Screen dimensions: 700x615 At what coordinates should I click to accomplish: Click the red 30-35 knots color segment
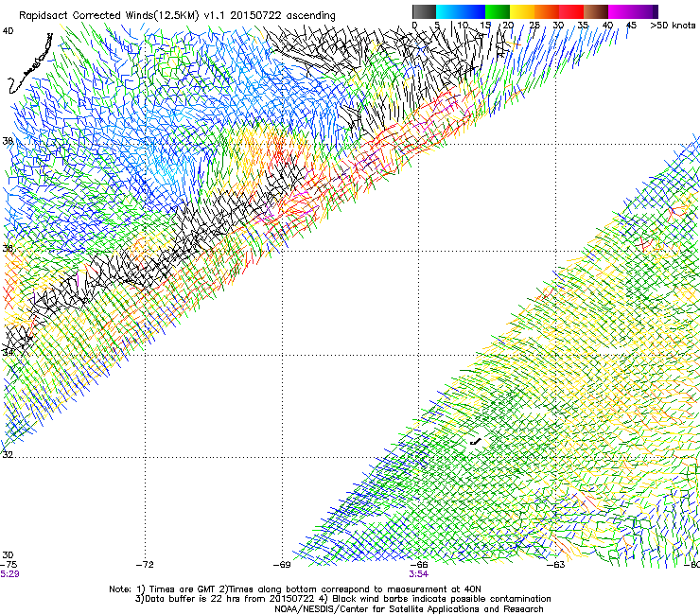571,11
